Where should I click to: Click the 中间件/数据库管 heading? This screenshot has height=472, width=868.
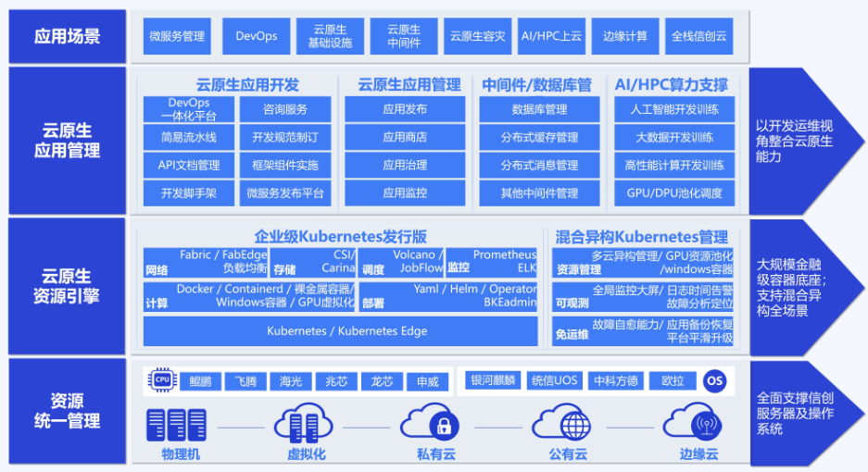(x=536, y=84)
